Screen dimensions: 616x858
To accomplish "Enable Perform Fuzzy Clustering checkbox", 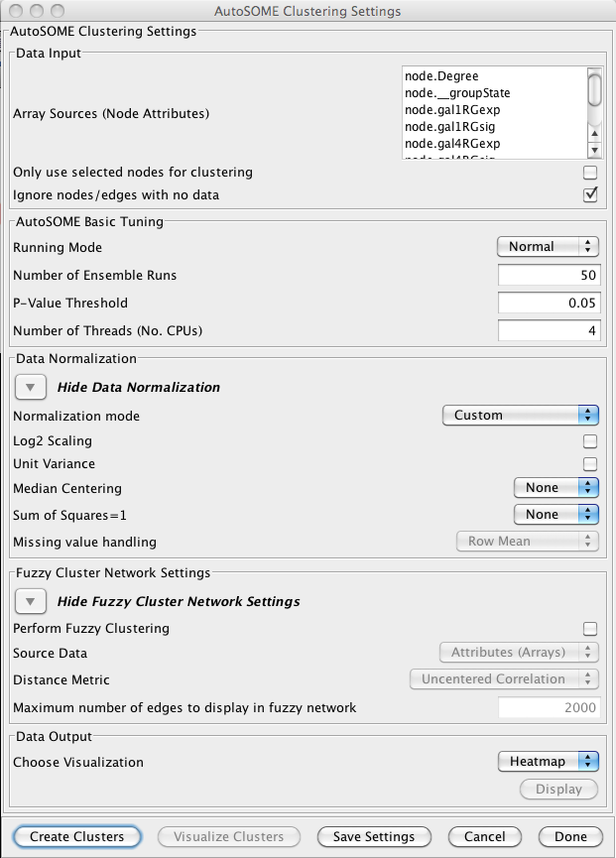I will coord(590,629).
